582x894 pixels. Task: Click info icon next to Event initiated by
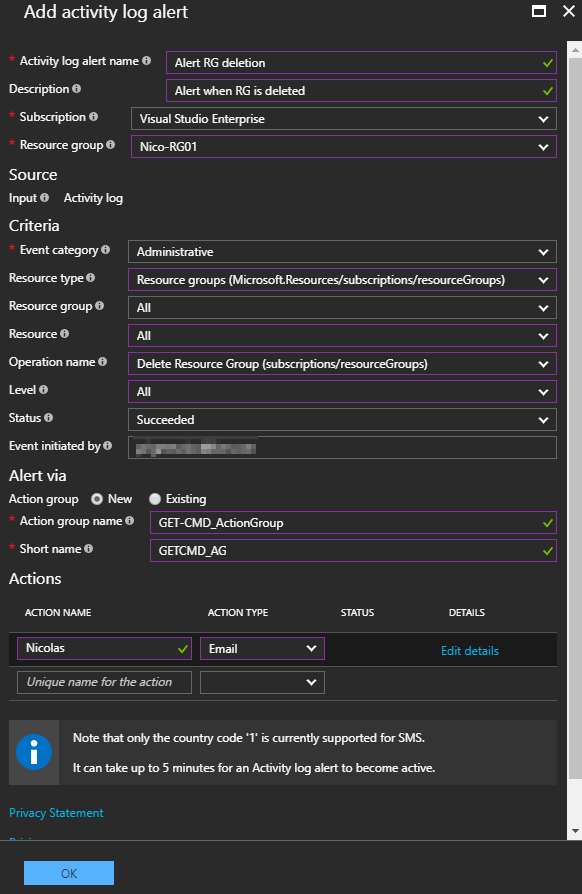108,445
